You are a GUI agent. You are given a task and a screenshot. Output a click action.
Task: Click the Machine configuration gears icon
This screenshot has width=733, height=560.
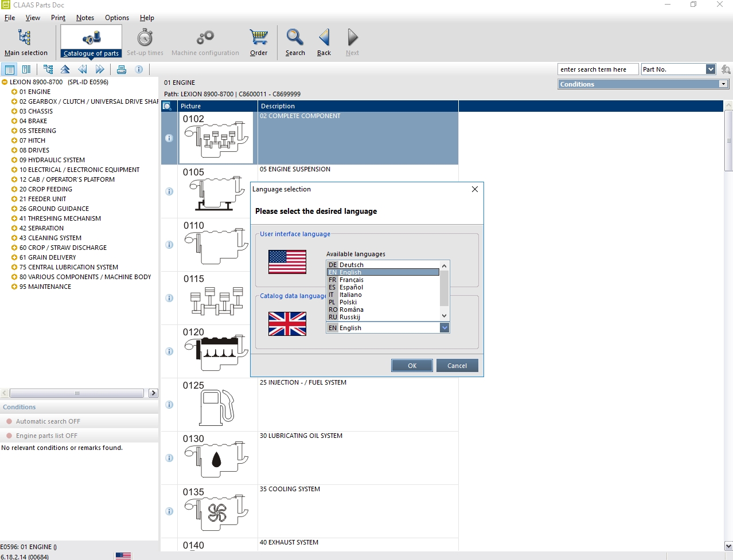click(205, 42)
